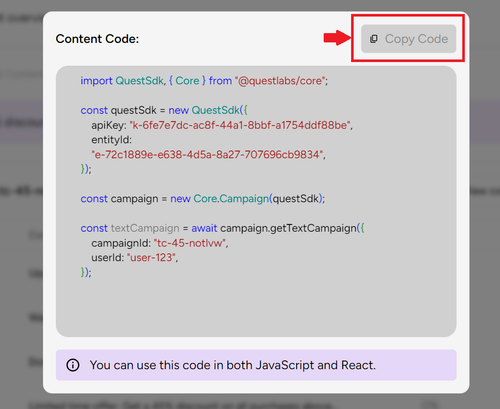Viewport: 500px width, 409px height.
Task: Select the userId value "user-123"
Action: 151,258
